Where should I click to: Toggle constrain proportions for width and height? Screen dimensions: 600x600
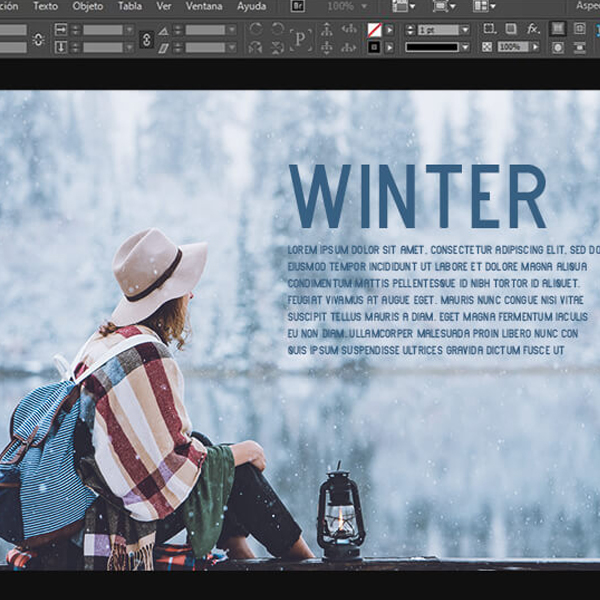pos(38,39)
